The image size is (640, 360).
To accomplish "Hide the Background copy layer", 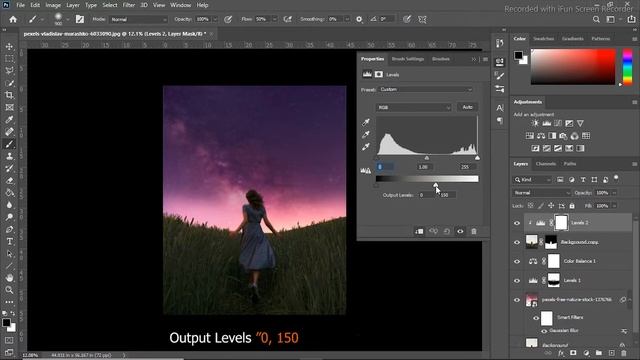I will click(x=517, y=242).
